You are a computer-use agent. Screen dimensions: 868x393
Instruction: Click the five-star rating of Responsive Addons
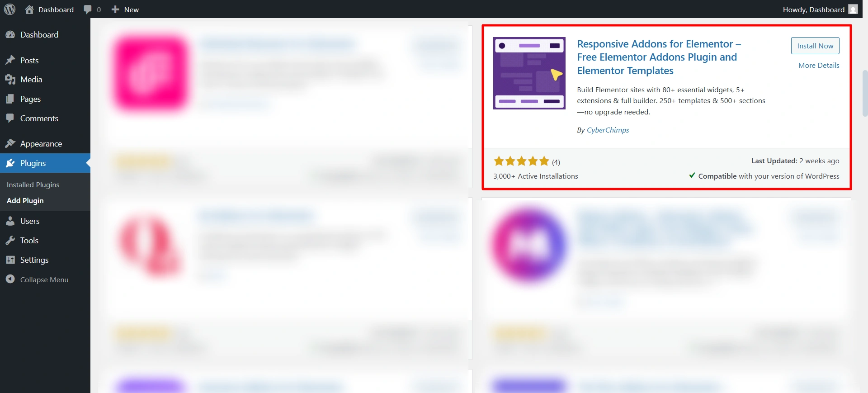pos(521,161)
